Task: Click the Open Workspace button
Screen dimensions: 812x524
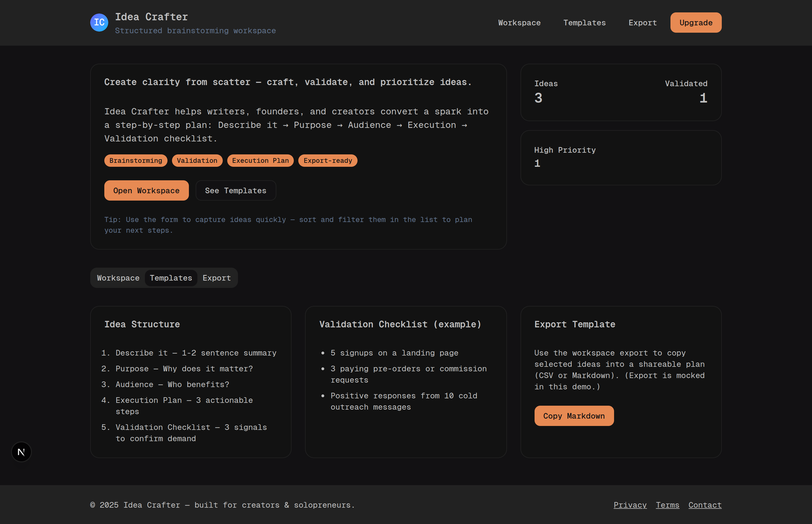Action: click(146, 190)
